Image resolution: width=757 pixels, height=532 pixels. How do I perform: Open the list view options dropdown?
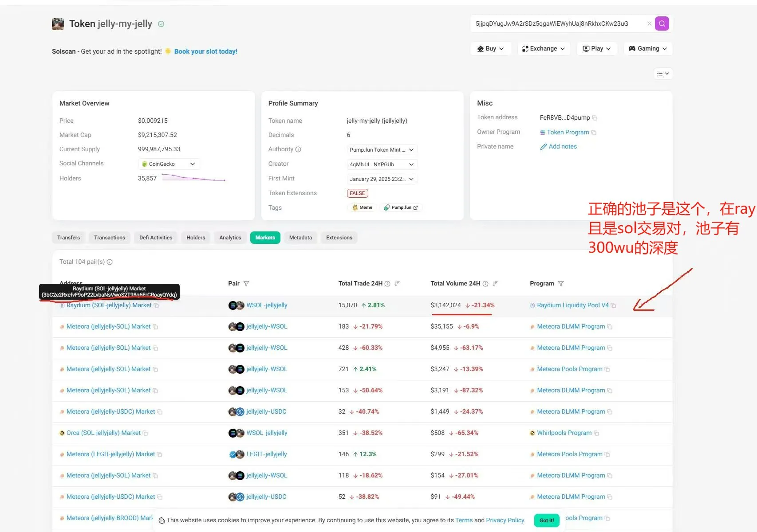(x=663, y=74)
